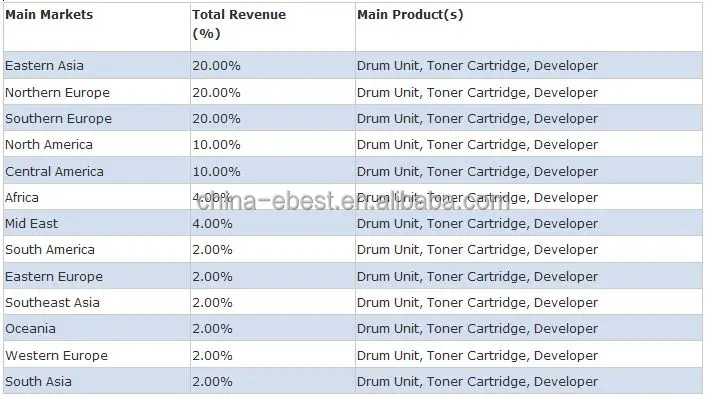Click the Mid East row label

(31, 224)
